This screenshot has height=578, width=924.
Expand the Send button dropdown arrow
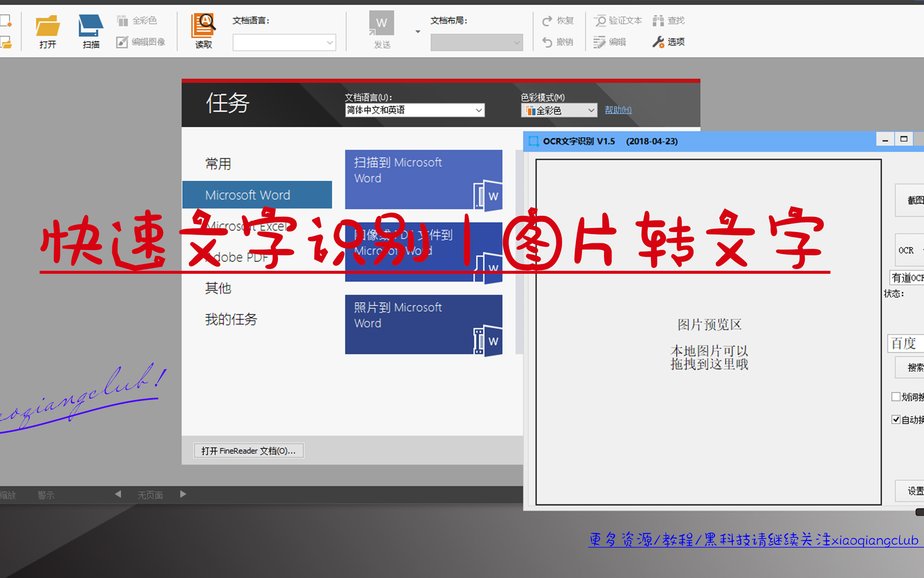418,32
